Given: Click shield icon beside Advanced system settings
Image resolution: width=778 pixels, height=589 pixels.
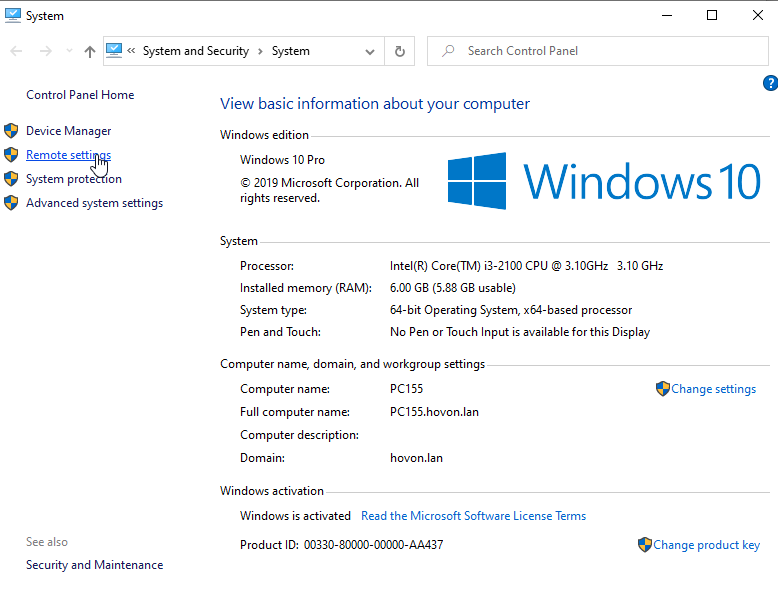Looking at the screenshot, I should coord(11,202).
